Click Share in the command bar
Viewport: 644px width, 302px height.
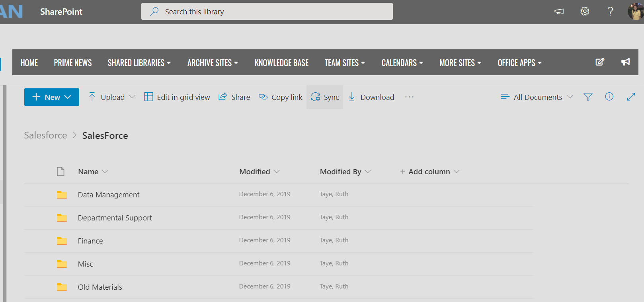tap(234, 97)
